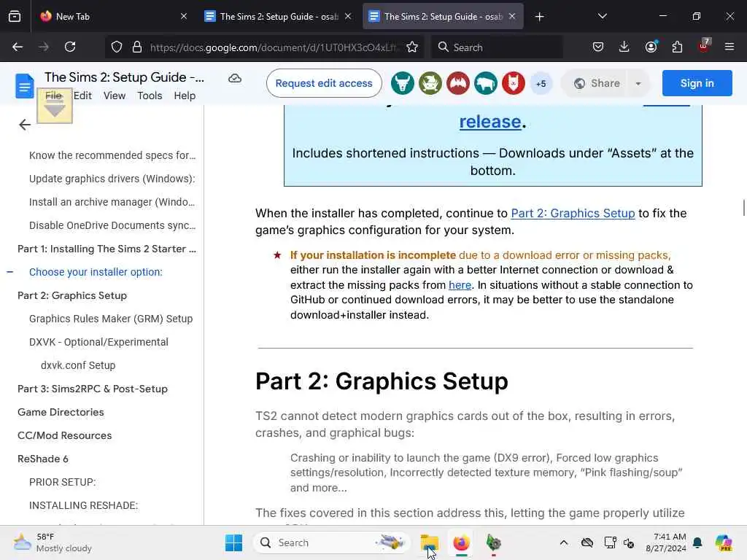747x560 pixels.
Task: Open the File menu
Action: pyautogui.click(x=53, y=96)
